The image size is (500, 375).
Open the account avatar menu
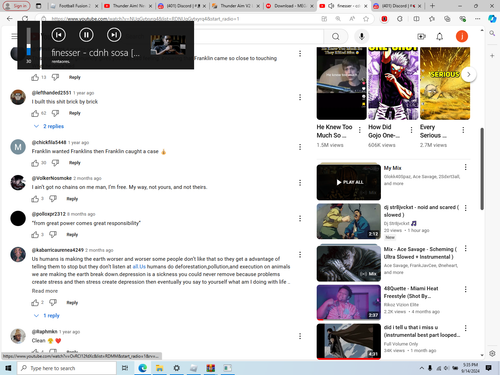point(462,36)
